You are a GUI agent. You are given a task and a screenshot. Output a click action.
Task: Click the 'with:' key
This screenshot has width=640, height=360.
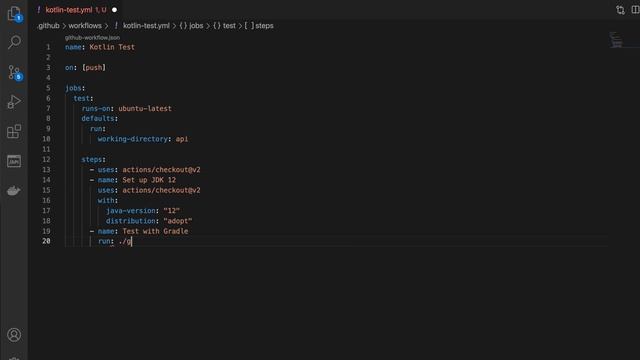click(x=108, y=200)
